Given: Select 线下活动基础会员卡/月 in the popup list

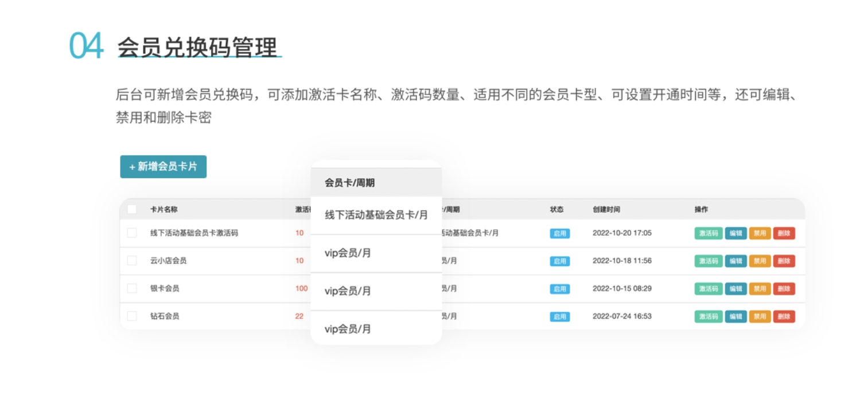Looking at the screenshot, I should 376,215.
